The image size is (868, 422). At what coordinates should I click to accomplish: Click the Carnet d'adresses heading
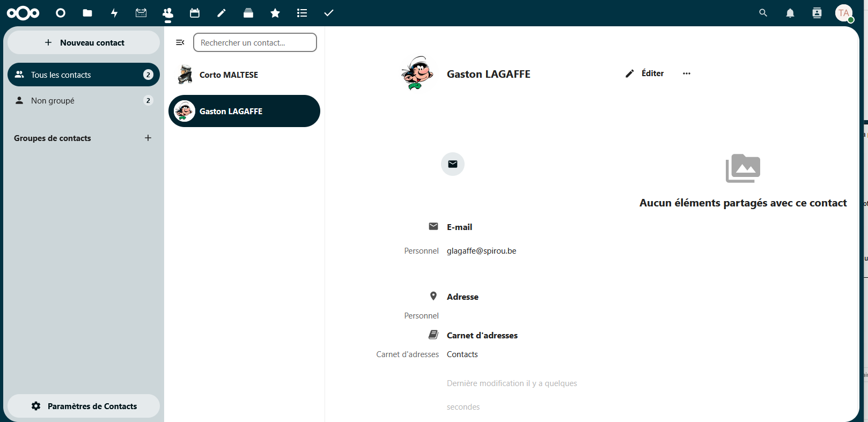coord(482,336)
